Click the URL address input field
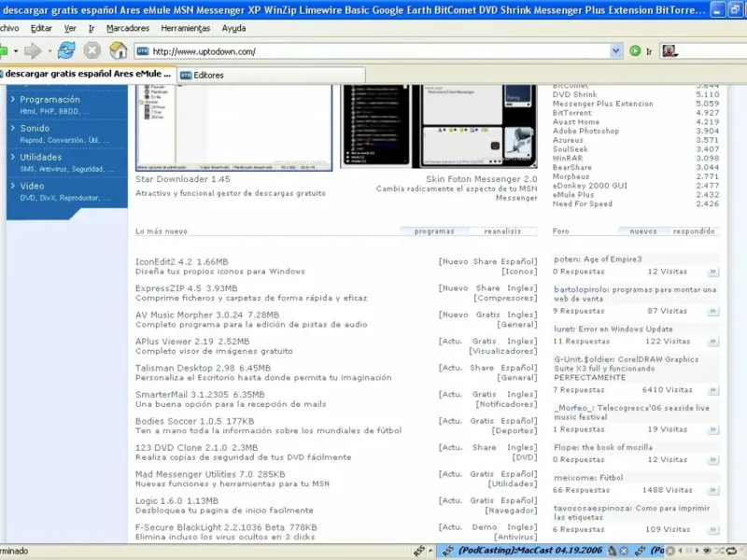The width and height of the screenshot is (747, 560). tap(379, 51)
